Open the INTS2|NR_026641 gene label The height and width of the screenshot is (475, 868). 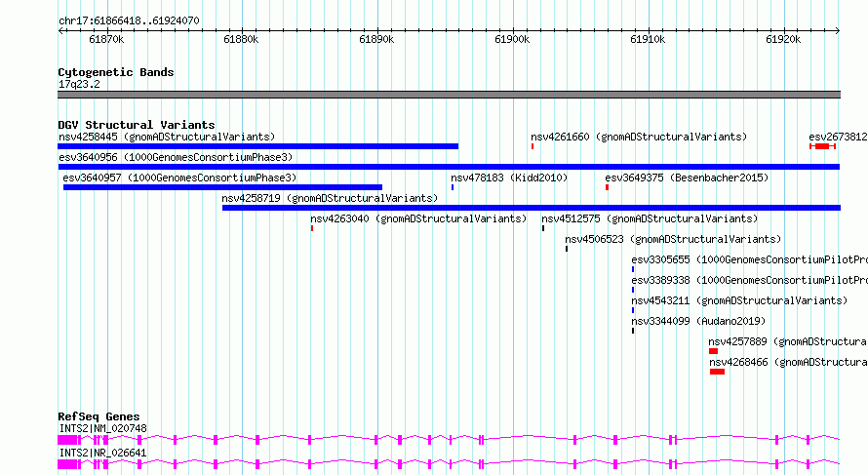pyautogui.click(x=103, y=453)
